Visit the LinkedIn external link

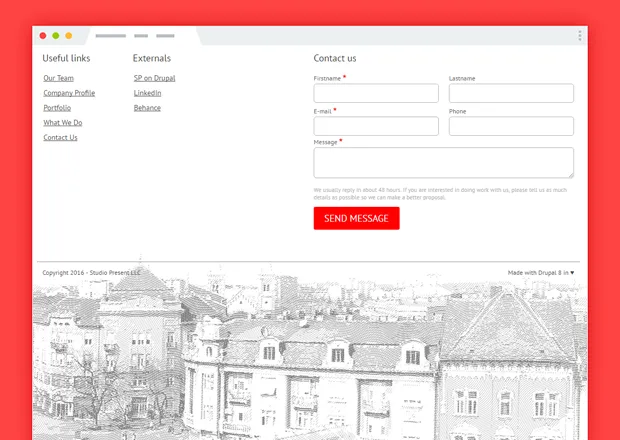pyautogui.click(x=147, y=93)
